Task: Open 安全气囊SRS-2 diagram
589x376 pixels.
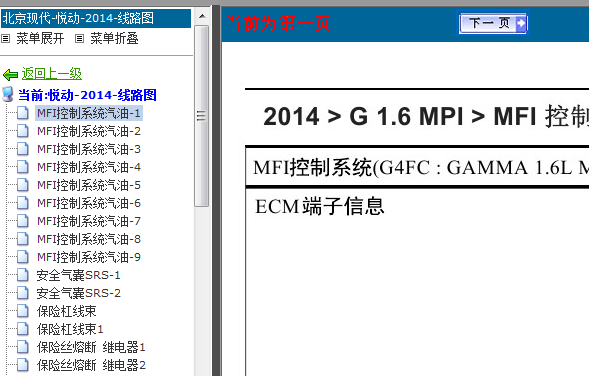Action: 79,293
